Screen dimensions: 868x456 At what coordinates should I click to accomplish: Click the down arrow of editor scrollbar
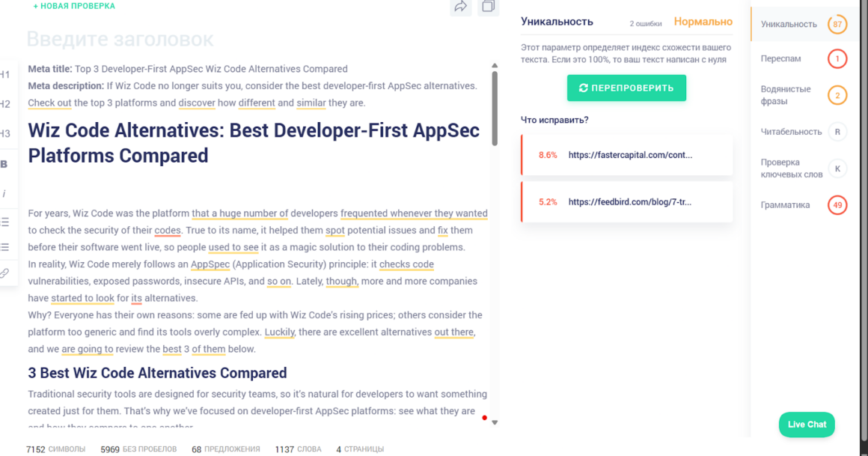(494, 422)
